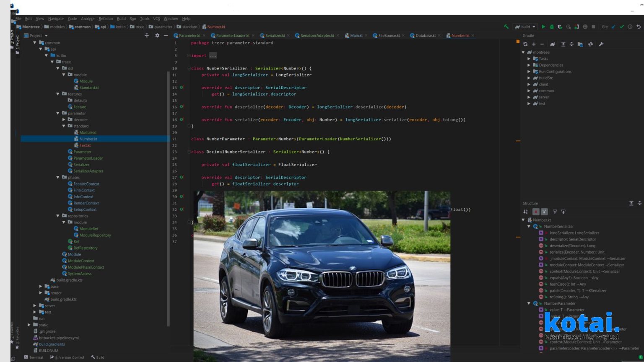
Task: Switch to the Serializer.kt editor tab
Action: [x=275, y=36]
